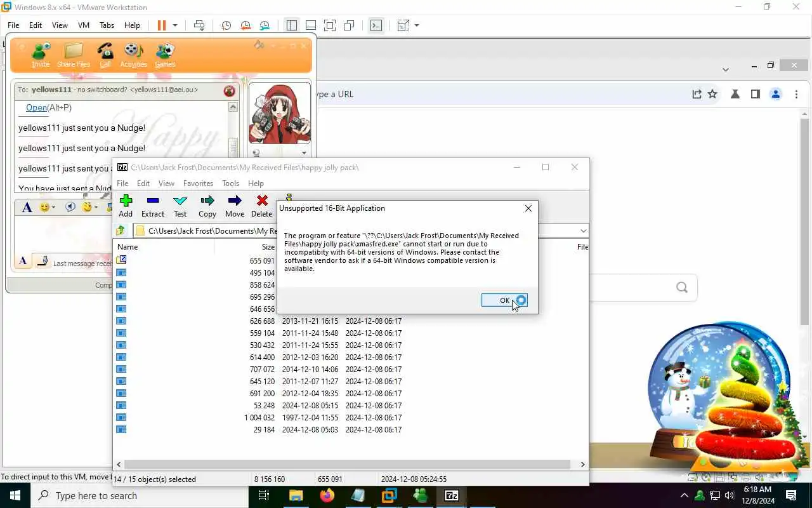Click the block contact icon next to yellows111
812x508 pixels.
coord(229,91)
